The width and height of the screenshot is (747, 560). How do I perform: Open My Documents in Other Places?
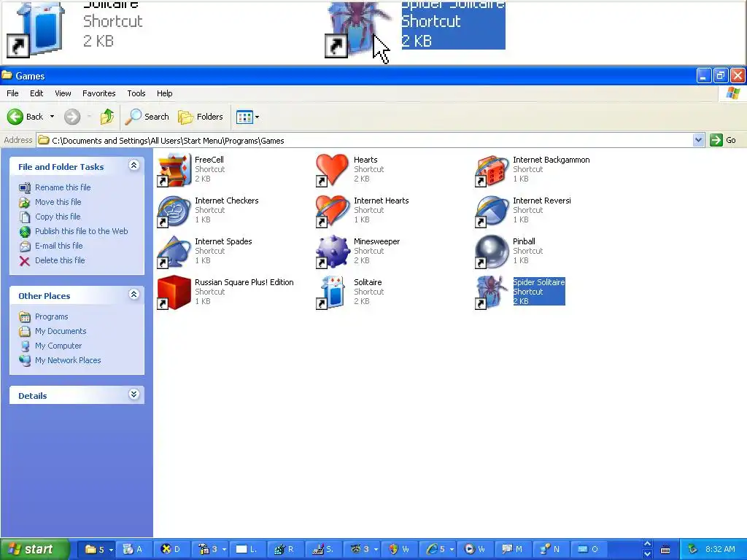[61, 332]
